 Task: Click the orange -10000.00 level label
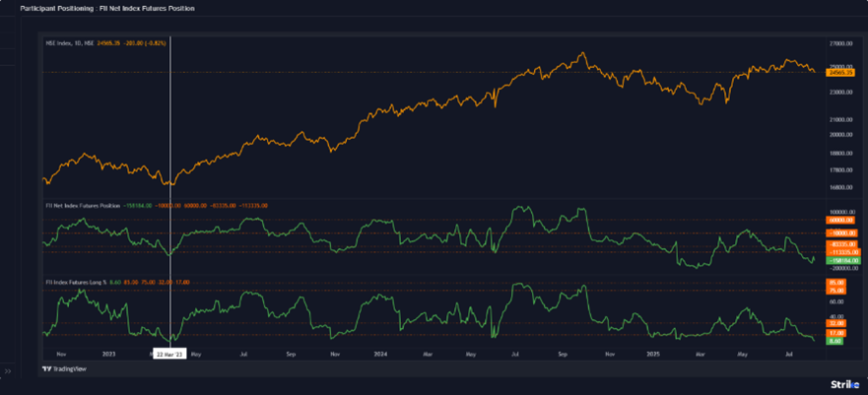[840, 233]
